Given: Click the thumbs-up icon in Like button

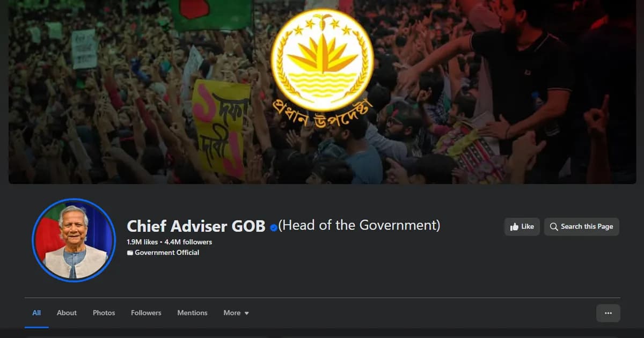Looking at the screenshot, I should tap(514, 226).
